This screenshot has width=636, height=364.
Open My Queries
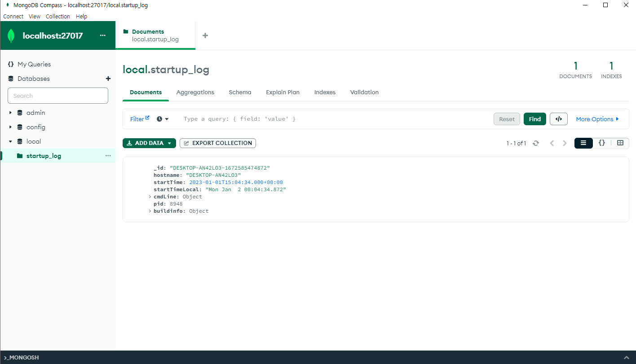(34, 64)
